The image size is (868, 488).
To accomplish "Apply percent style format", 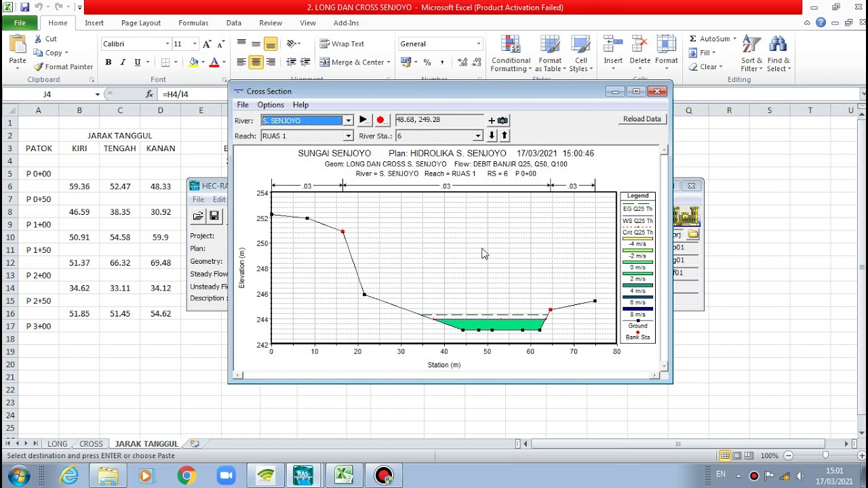I will tap(427, 62).
